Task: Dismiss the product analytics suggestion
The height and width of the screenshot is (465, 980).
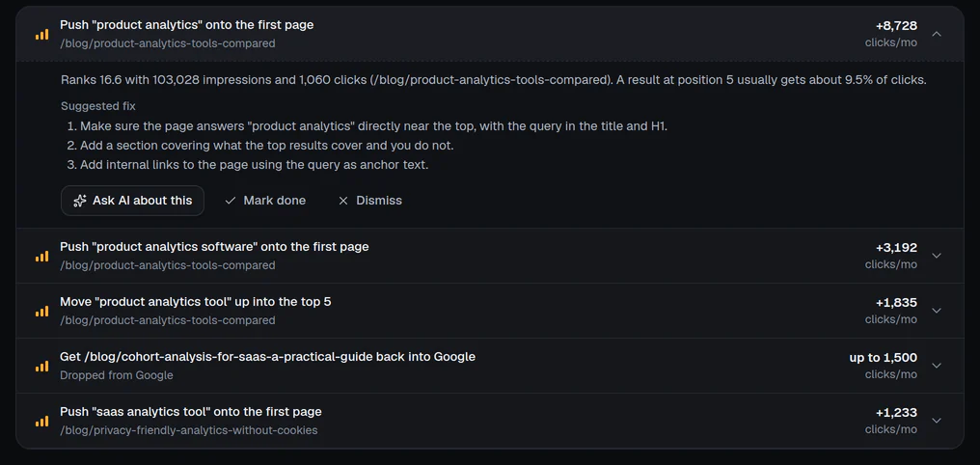Action: 370,201
